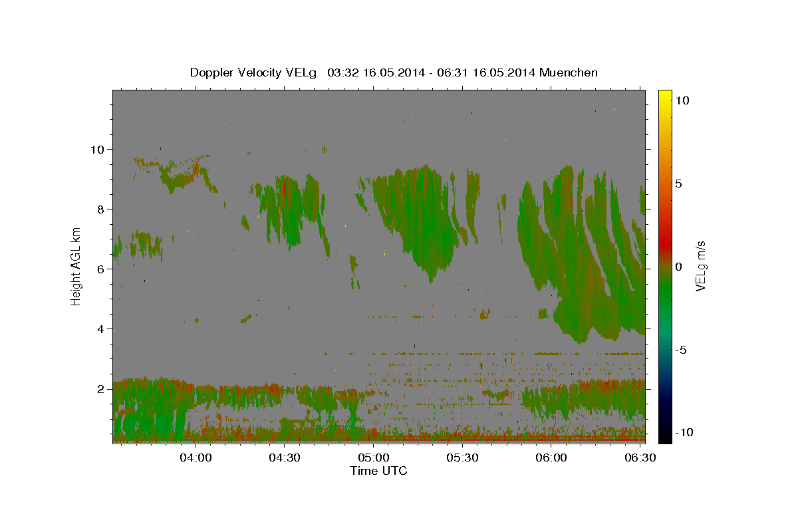Screen dimensions: 798x532
Task: Click the colorbar label '10' at top
Action: tap(682, 100)
